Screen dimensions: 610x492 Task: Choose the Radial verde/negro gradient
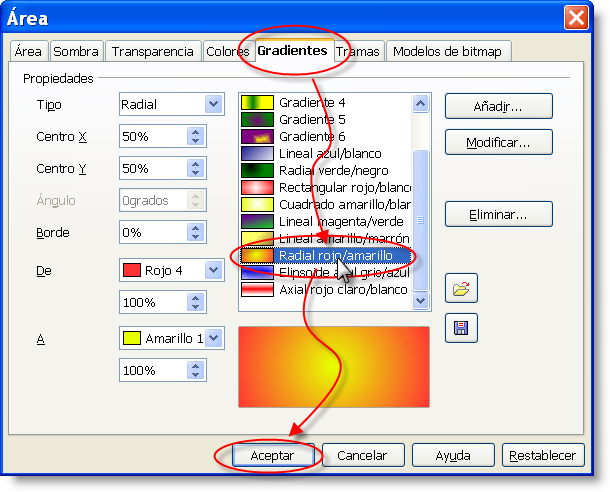[x=325, y=170]
